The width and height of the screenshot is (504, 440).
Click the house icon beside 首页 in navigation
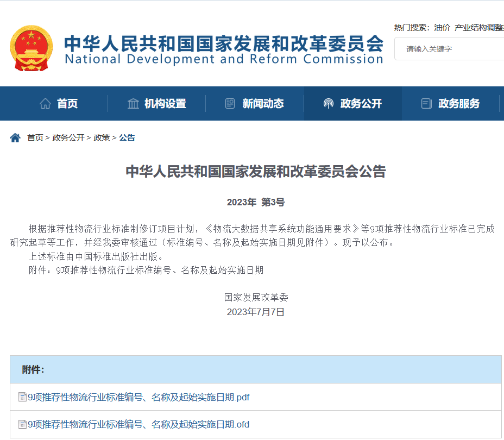pyautogui.click(x=46, y=104)
